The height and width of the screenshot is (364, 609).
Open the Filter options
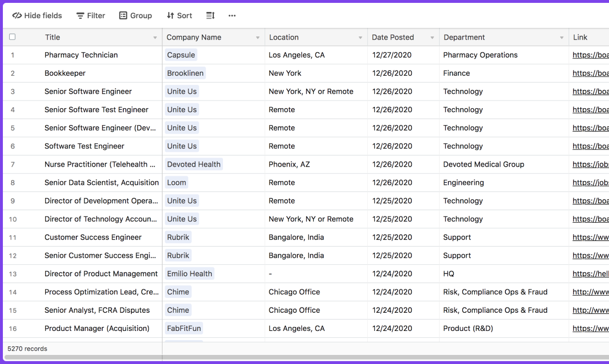tap(90, 15)
